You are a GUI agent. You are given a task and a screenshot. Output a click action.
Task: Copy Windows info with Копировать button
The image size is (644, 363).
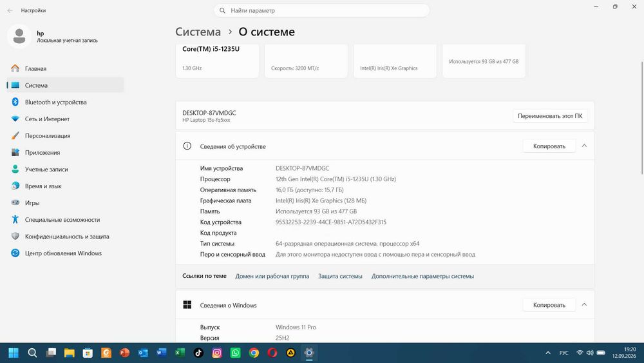pyautogui.click(x=549, y=305)
